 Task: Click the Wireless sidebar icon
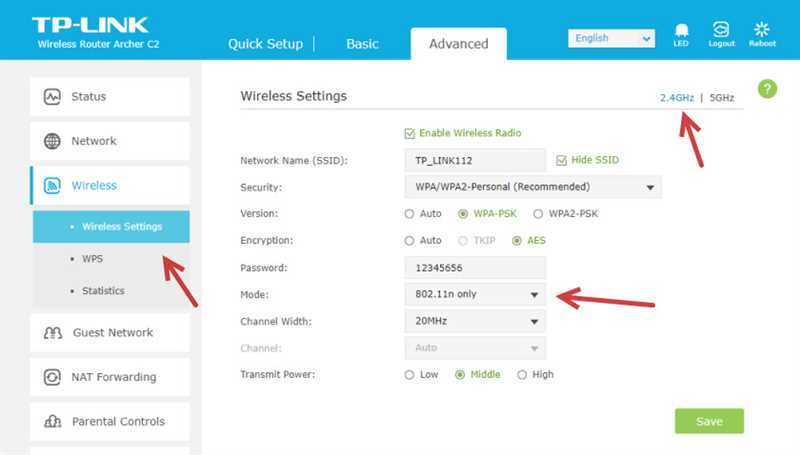[x=52, y=186]
